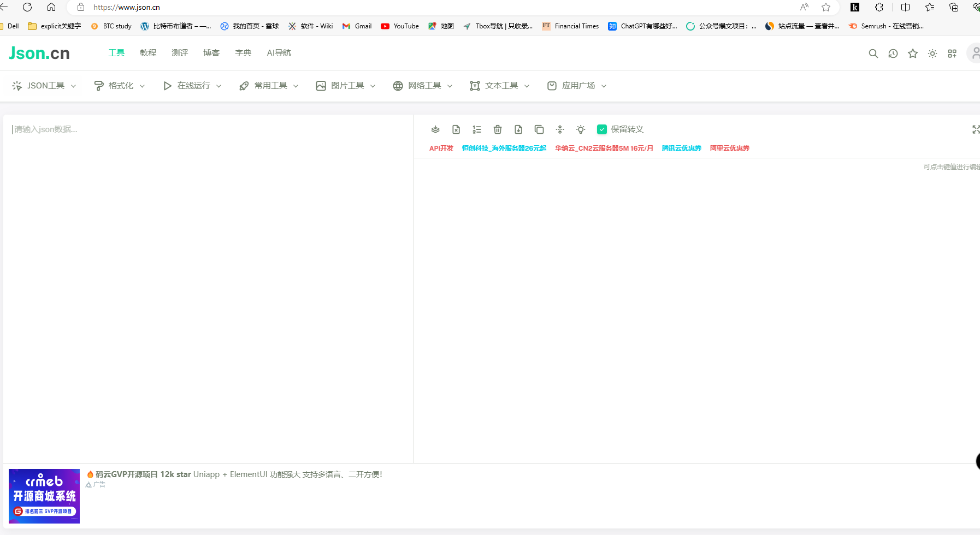980x535 pixels.
Task: Open the 地图 bookmark
Action: click(441, 26)
